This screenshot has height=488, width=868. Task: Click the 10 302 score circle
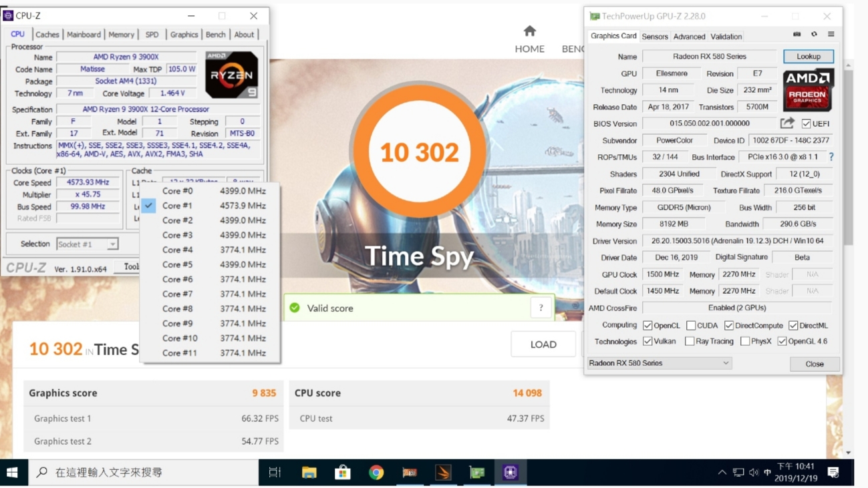coord(420,152)
